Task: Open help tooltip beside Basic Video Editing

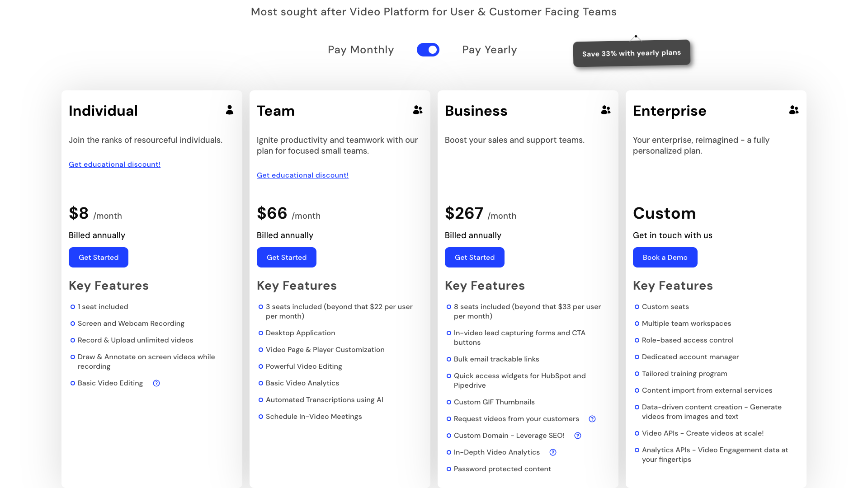Action: pos(156,383)
